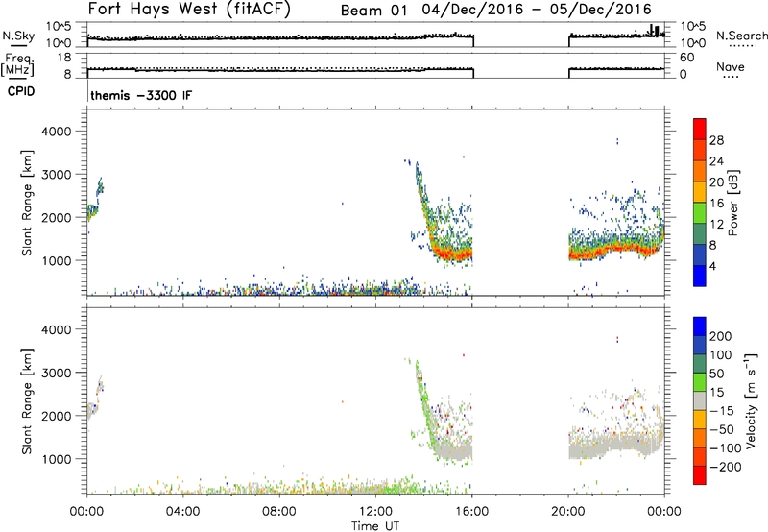Click the 'Fort Hays West (fitACF)' title
The width and height of the screenshot is (768, 532).
[189, 9]
